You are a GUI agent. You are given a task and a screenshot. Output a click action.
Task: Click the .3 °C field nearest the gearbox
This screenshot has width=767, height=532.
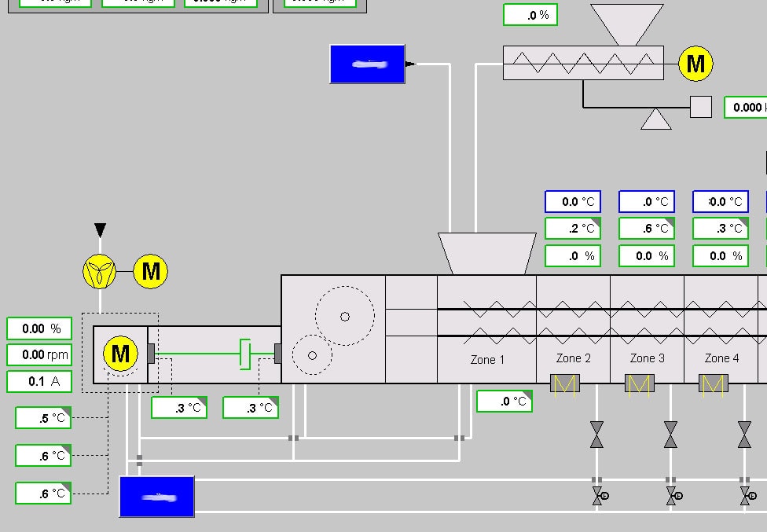click(251, 407)
